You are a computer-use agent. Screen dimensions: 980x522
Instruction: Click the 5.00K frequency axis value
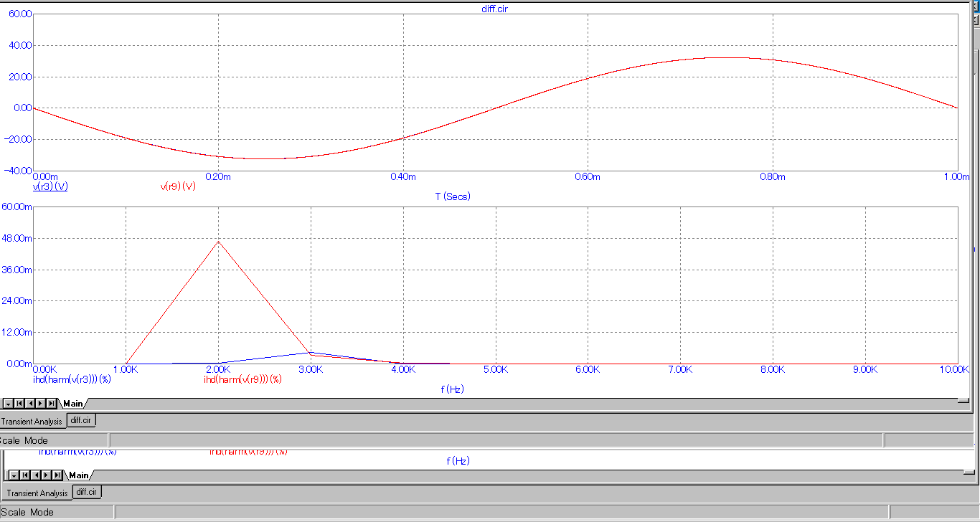[496, 369]
